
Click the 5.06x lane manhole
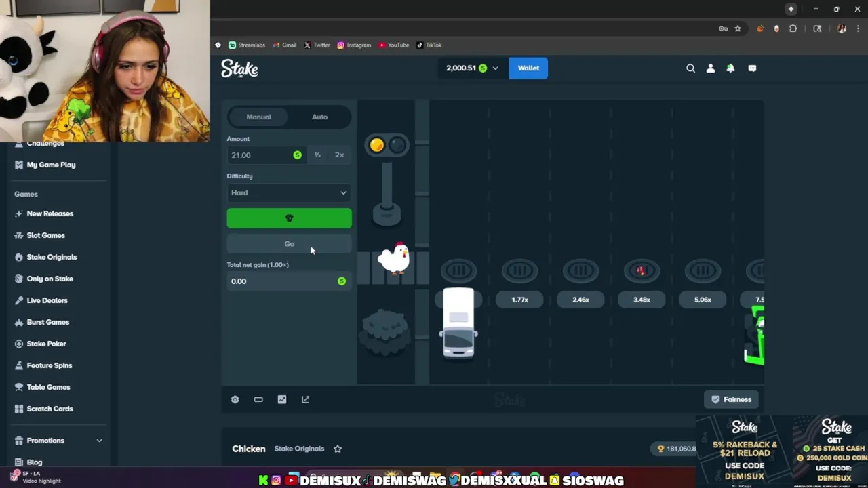click(703, 271)
